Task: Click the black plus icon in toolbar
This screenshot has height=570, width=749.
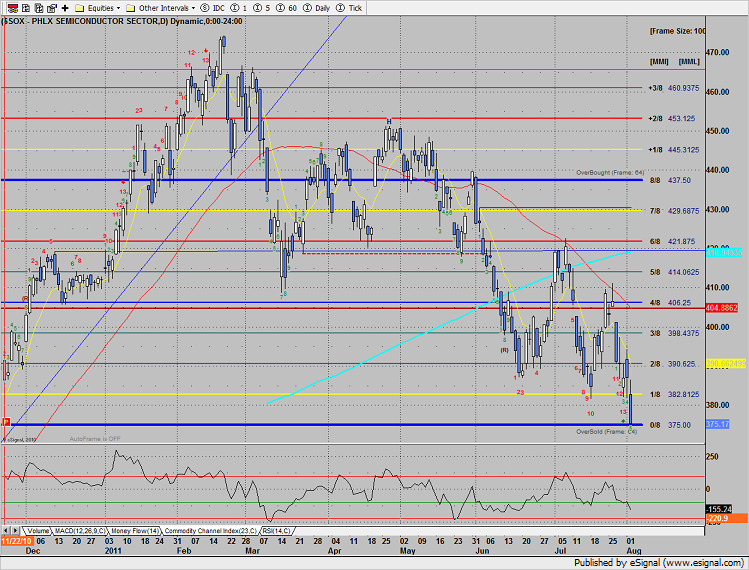Action: coord(65,8)
